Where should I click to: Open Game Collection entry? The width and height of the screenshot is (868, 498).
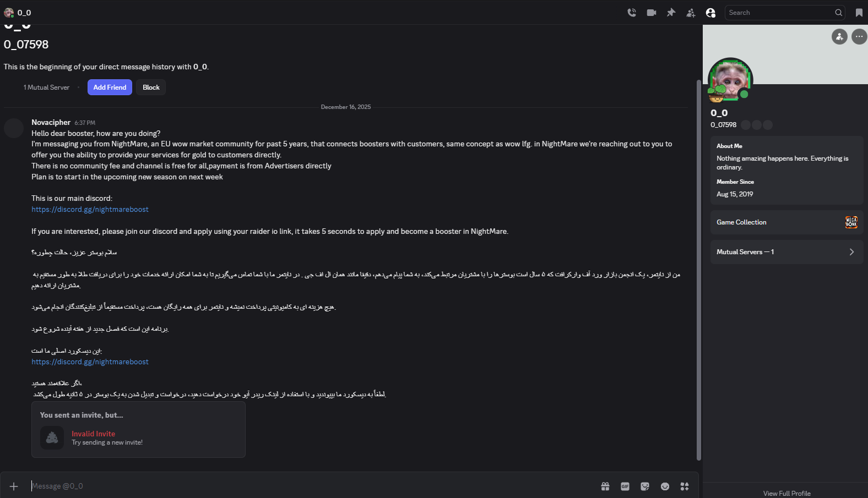coord(786,222)
